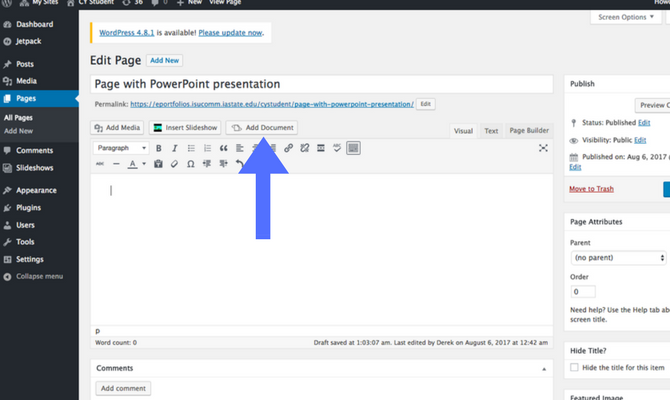Viewport: 670px width, 400px height.
Task: Open the text color picker arrow
Action: coord(144,164)
